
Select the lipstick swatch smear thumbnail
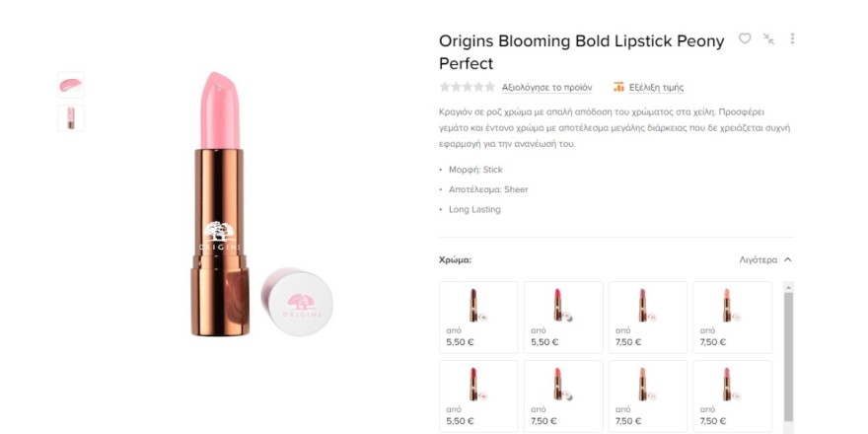pos(71,85)
